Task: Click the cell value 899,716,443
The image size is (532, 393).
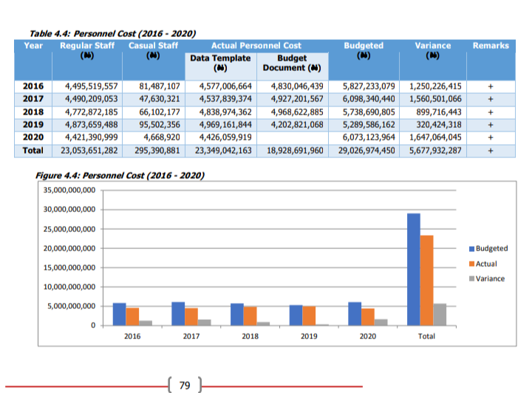Action: [439, 112]
